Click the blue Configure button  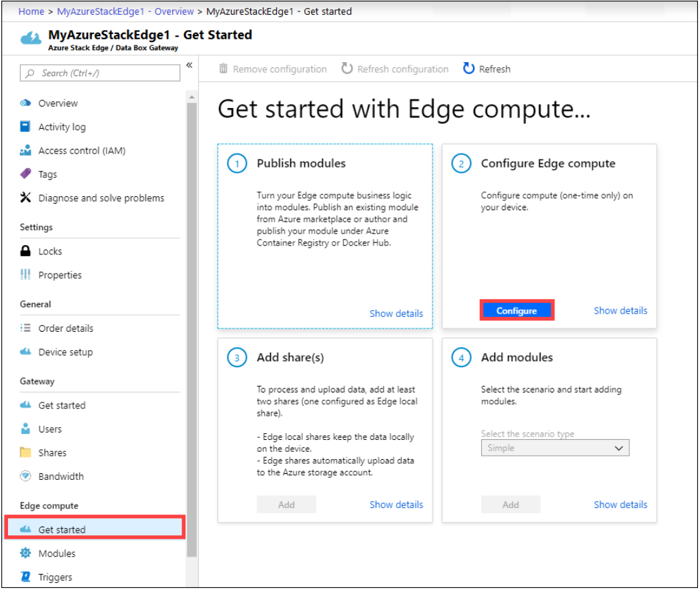coord(516,310)
